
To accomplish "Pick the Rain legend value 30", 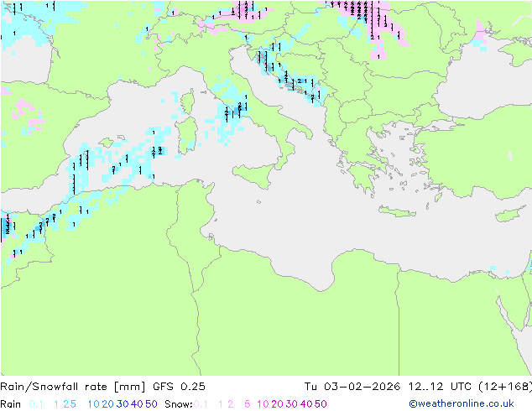I will click(123, 404).
